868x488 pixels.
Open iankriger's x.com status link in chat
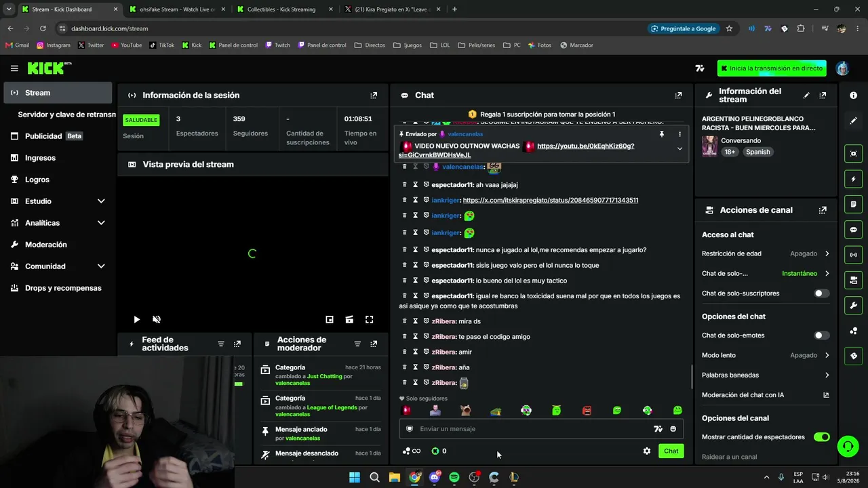click(x=551, y=200)
